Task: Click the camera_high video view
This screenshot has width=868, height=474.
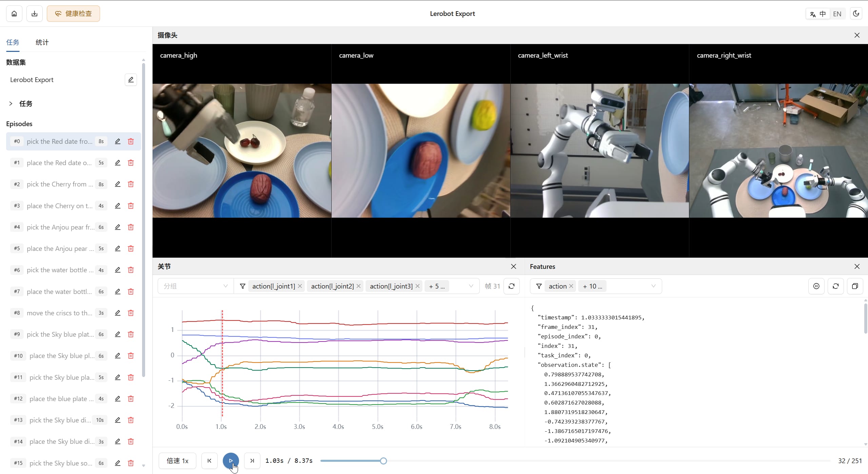Action: [242, 151]
